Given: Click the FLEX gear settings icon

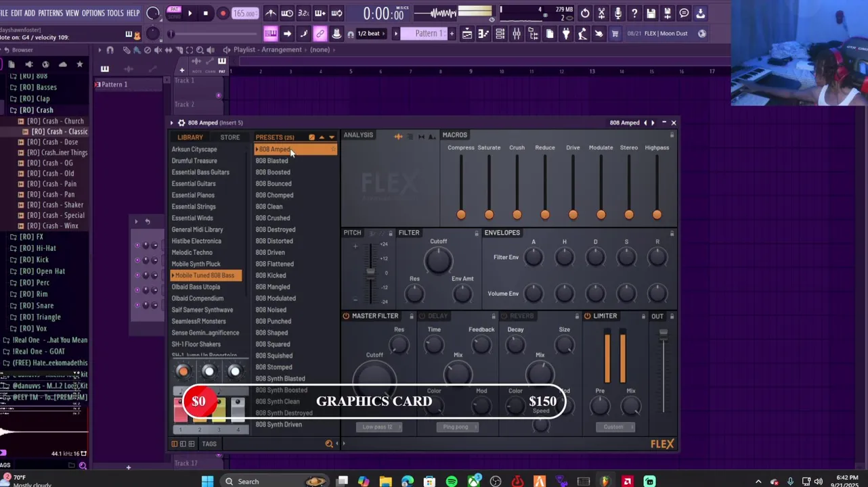Looking at the screenshot, I should pos(181,122).
